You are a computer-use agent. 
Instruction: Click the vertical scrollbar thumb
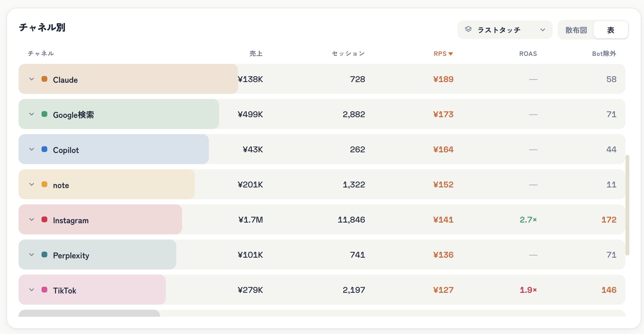pos(627,205)
